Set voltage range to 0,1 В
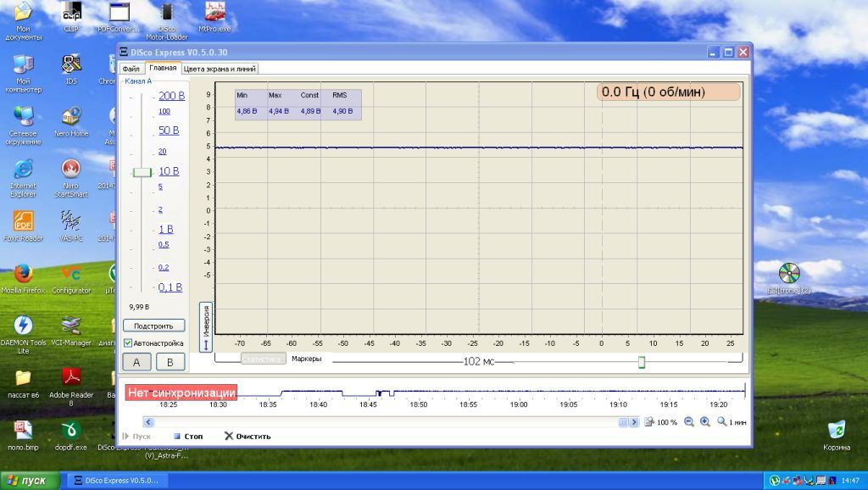Viewport: 868px width, 490px height. tap(170, 287)
